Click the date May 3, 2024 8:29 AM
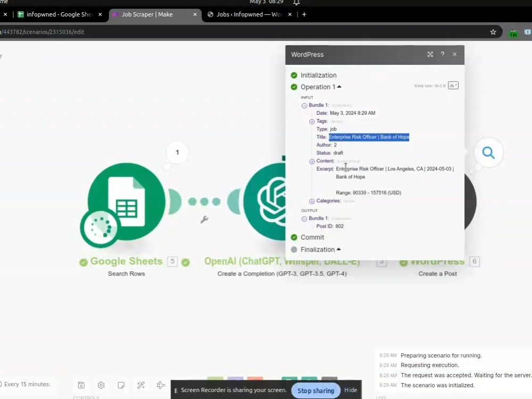Viewport: 532px width, 399px height. [x=353, y=113]
